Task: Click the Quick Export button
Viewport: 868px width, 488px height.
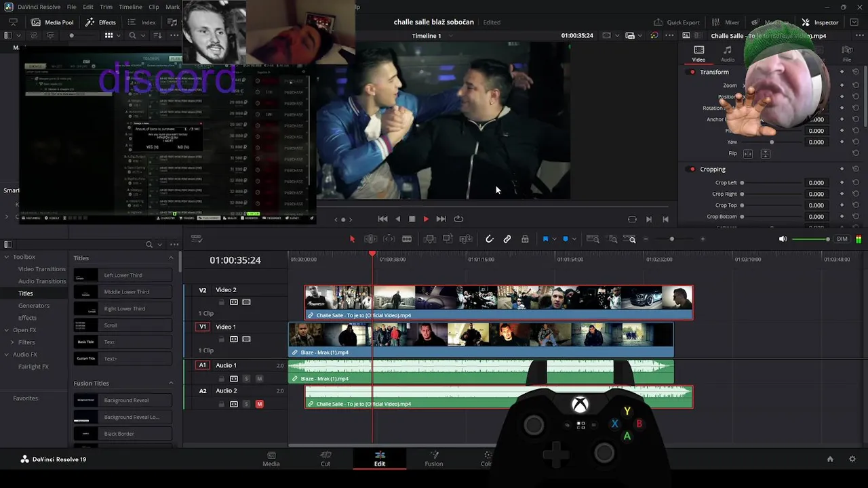Action: [x=676, y=22]
